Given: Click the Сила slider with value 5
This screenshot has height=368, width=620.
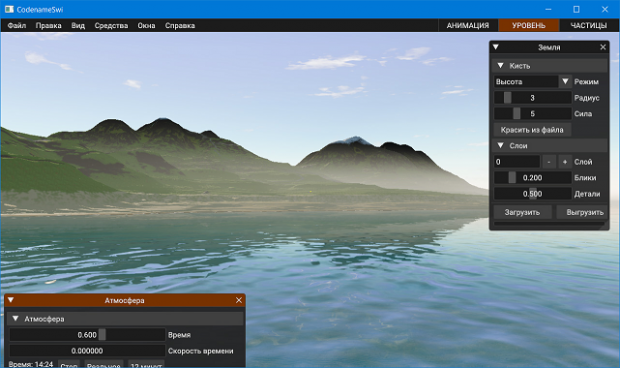Looking at the screenshot, I should 532,114.
